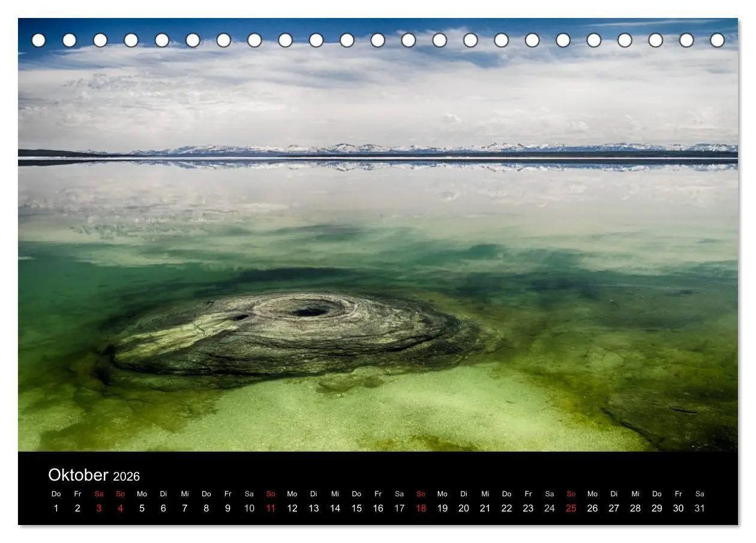Choose date 29

click(x=656, y=508)
